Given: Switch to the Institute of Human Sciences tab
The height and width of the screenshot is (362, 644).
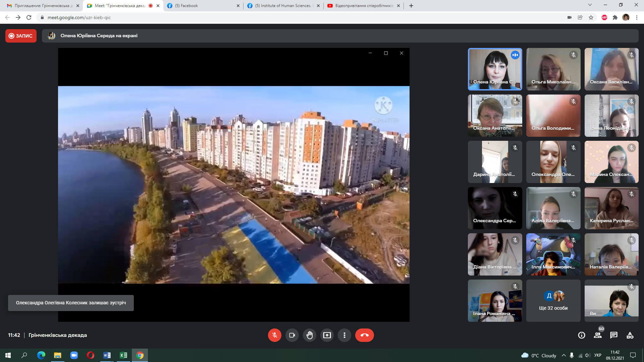Looking at the screenshot, I should (x=283, y=6).
